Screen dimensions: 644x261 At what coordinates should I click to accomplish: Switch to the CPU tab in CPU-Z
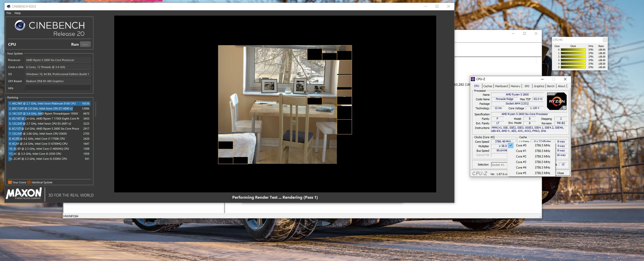click(x=476, y=86)
